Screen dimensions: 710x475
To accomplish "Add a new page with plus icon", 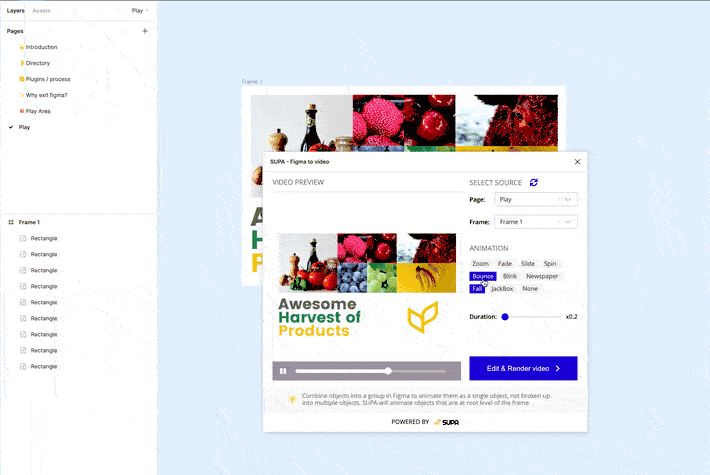I will click(x=145, y=31).
